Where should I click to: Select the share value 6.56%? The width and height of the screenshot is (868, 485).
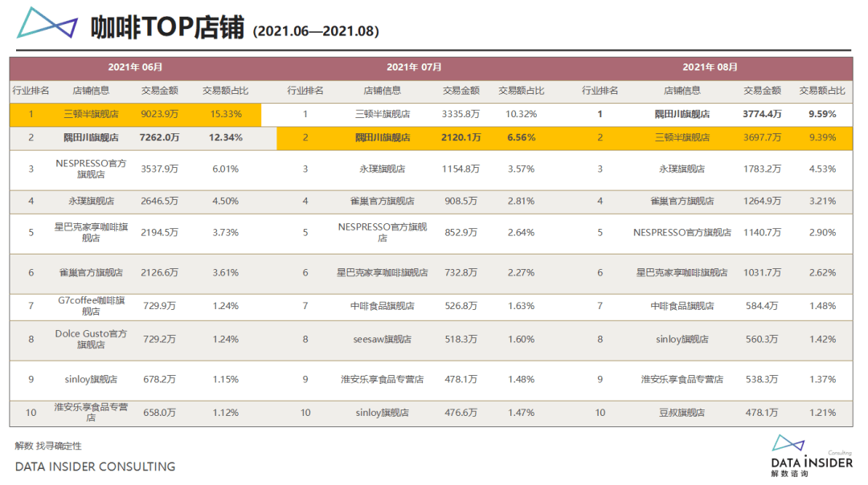coord(521,137)
